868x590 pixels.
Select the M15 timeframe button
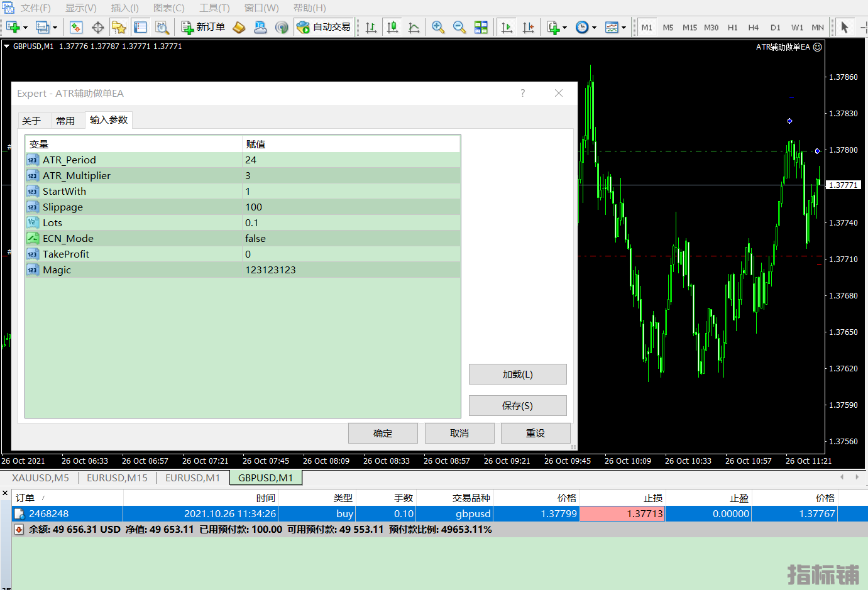[689, 28]
